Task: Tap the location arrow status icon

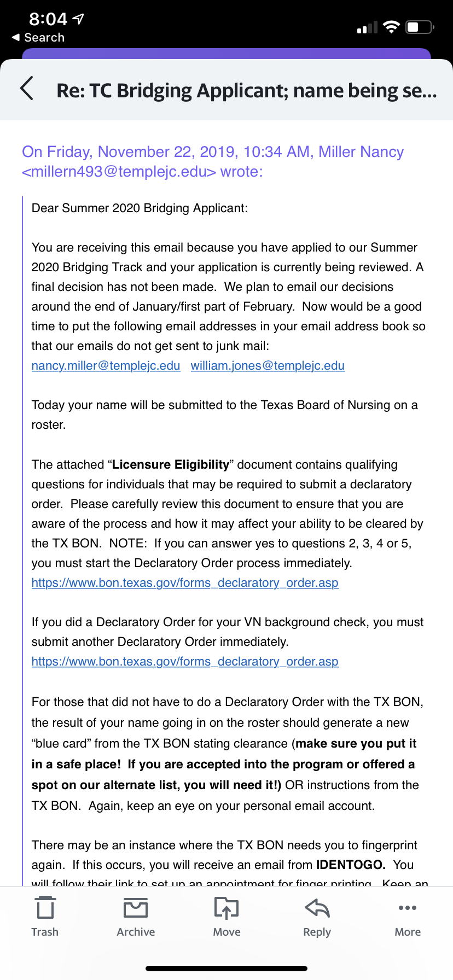Action: (x=79, y=19)
